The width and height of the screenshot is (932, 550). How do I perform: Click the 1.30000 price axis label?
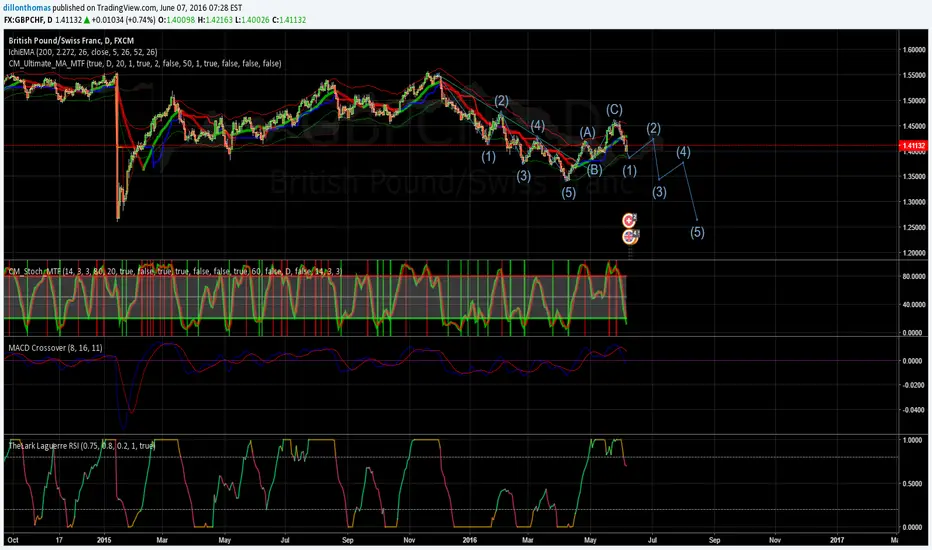pyautogui.click(x=914, y=202)
